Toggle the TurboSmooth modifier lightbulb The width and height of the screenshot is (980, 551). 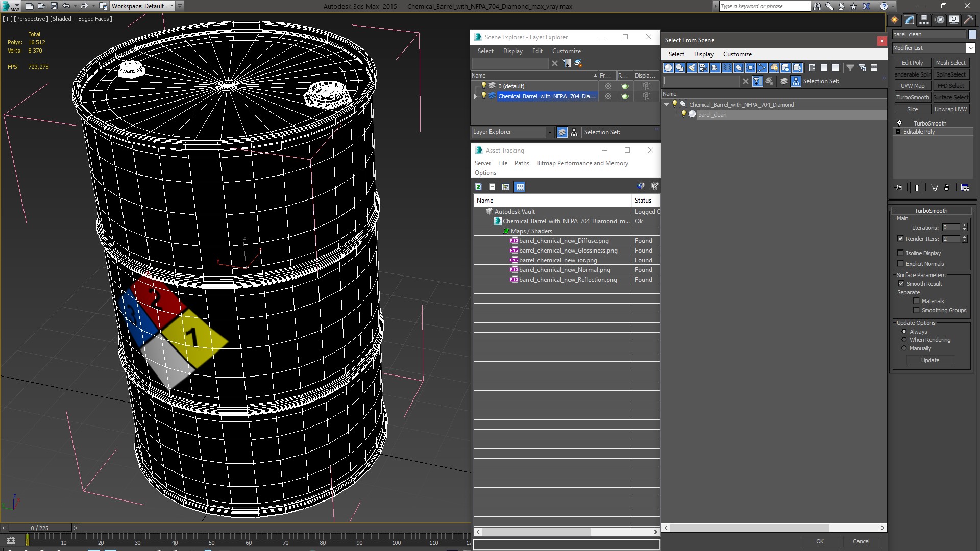899,123
